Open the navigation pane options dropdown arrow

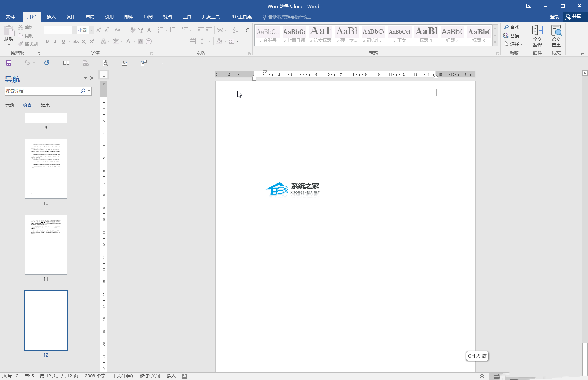point(85,78)
